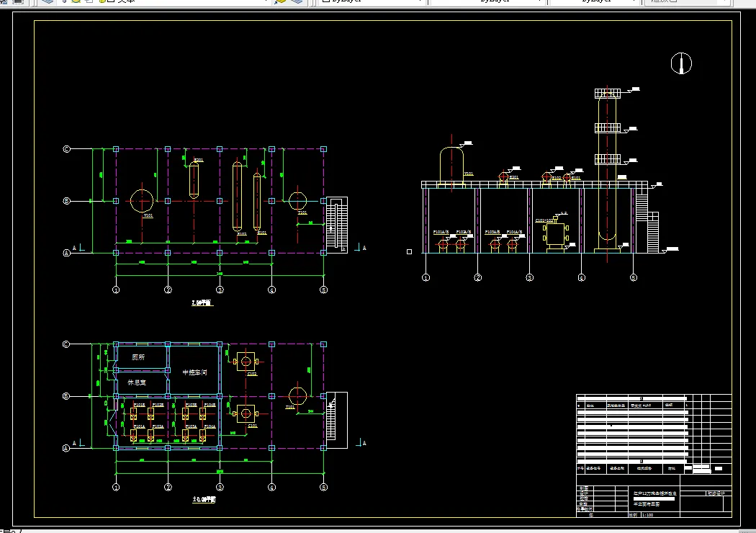This screenshot has height=533, width=756.
Task: Click axis bubble A of 7.50 plan
Action: [66, 253]
